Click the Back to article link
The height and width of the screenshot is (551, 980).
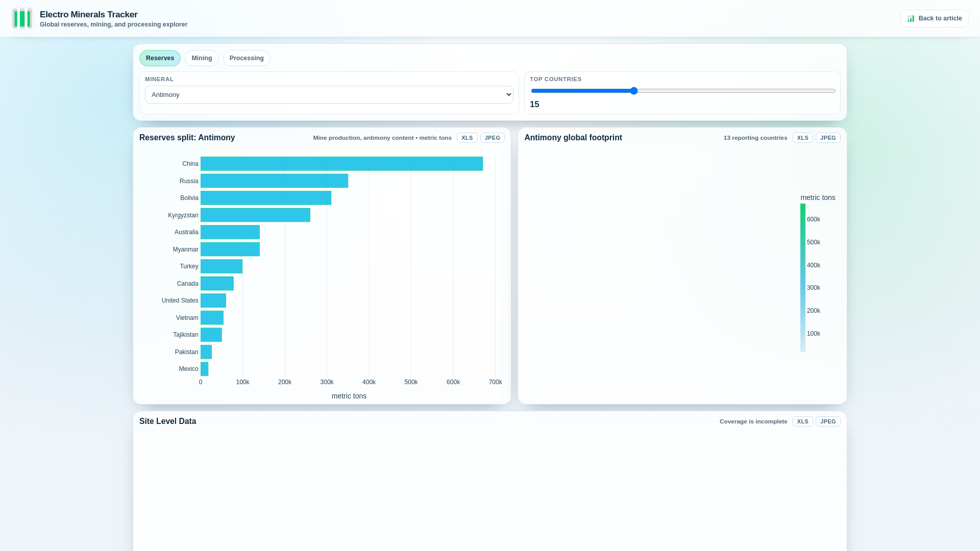[x=934, y=18]
